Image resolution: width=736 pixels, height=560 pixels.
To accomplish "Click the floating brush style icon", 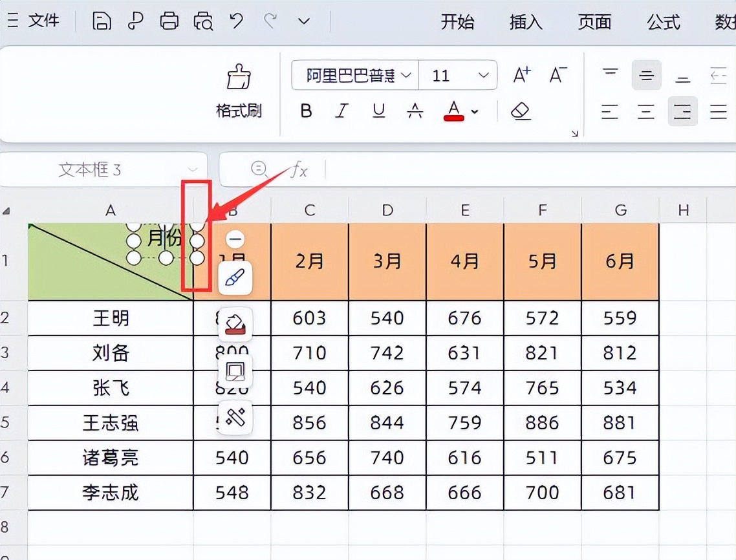I will tap(235, 278).
